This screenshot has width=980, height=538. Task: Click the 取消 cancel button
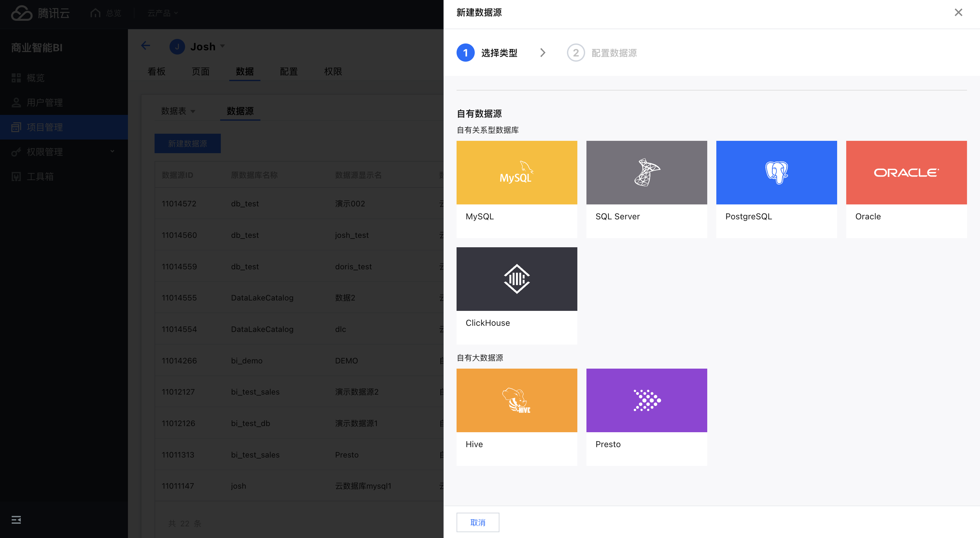(477, 522)
